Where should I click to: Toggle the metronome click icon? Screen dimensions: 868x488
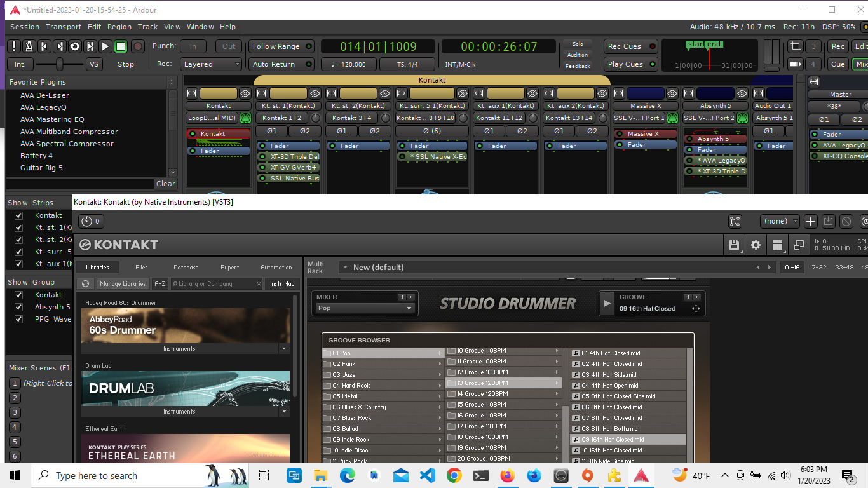(x=29, y=46)
